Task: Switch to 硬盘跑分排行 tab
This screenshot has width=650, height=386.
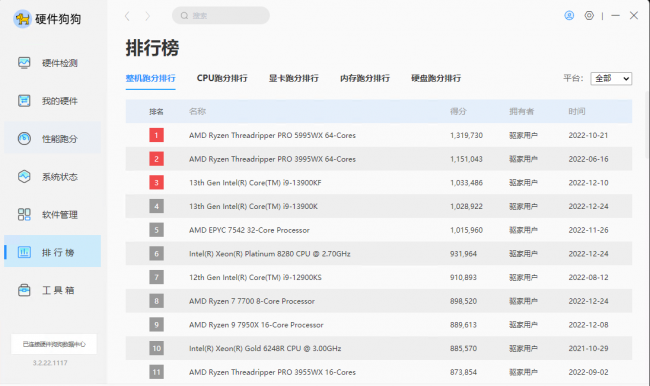Action: 436,78
